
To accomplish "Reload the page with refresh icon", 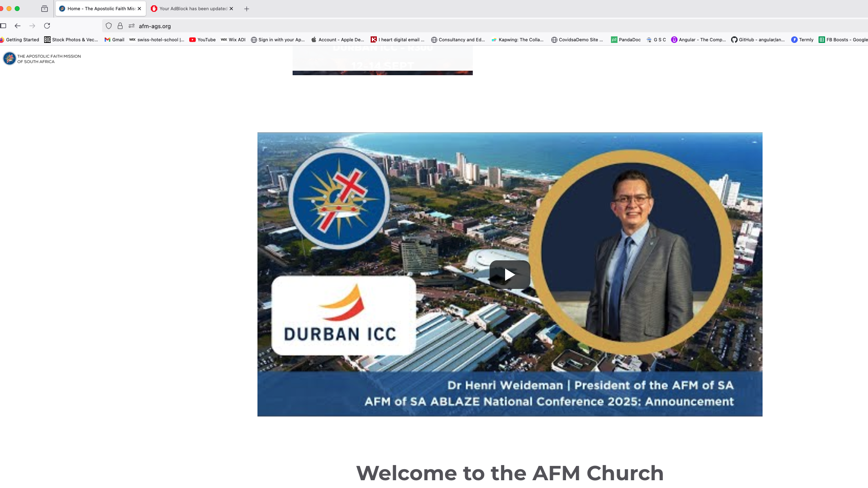I will coord(47,26).
